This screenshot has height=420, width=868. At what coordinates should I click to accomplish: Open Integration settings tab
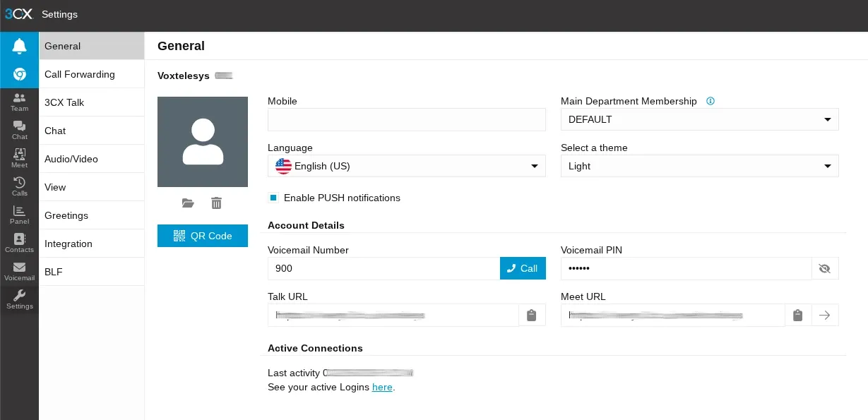[x=92, y=244]
